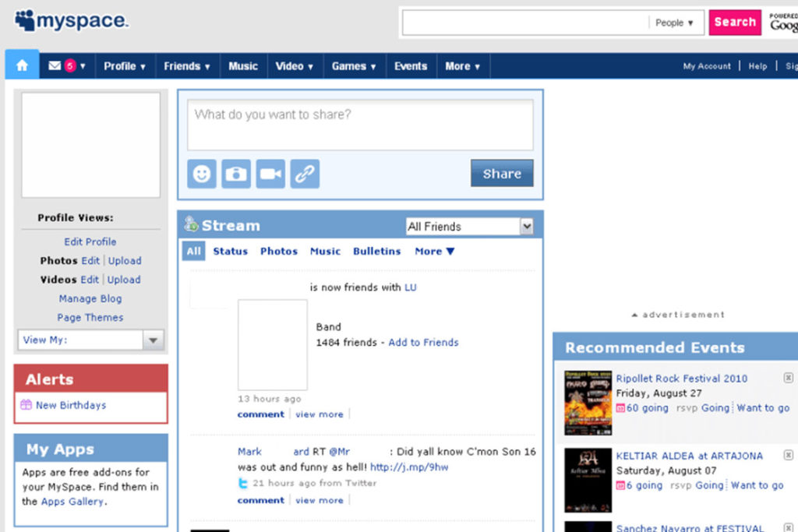The height and width of the screenshot is (532, 798).
Task: Open the Page Themes link
Action: coord(90,317)
